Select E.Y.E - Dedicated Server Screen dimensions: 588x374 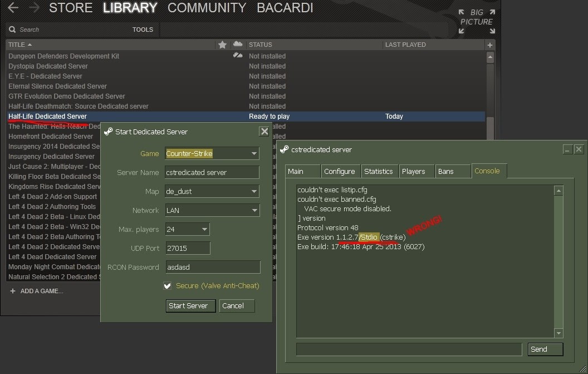pos(45,76)
